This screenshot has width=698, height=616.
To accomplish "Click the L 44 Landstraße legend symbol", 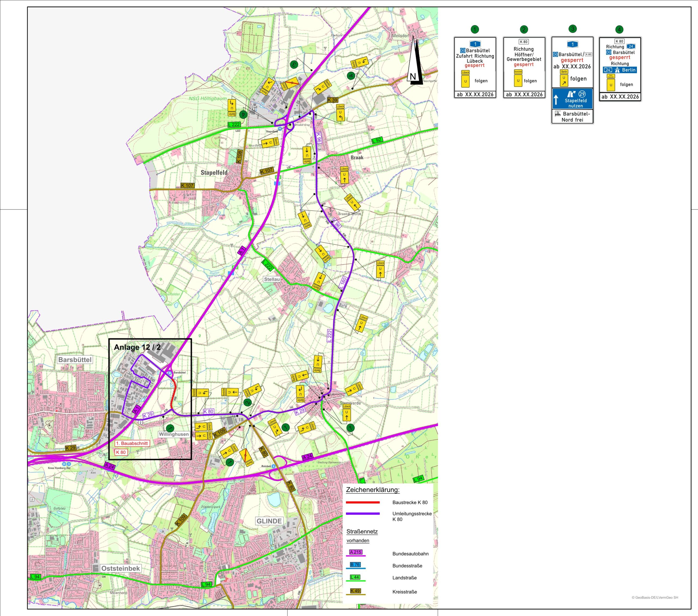I will coord(355,577).
